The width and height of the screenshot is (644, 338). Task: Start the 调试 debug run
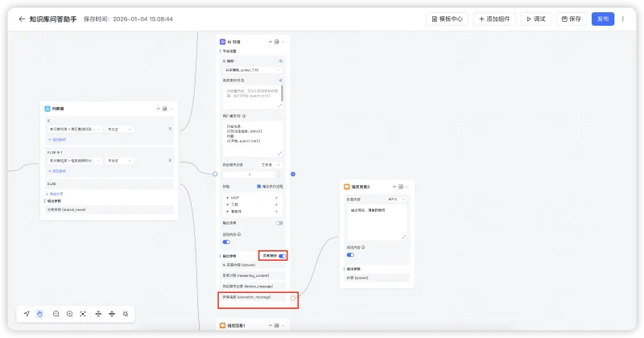(x=536, y=19)
